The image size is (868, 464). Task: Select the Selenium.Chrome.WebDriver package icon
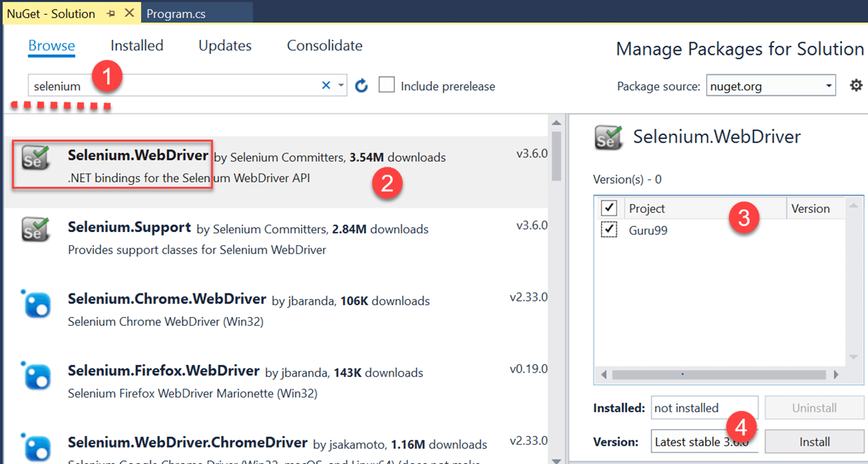click(x=36, y=303)
